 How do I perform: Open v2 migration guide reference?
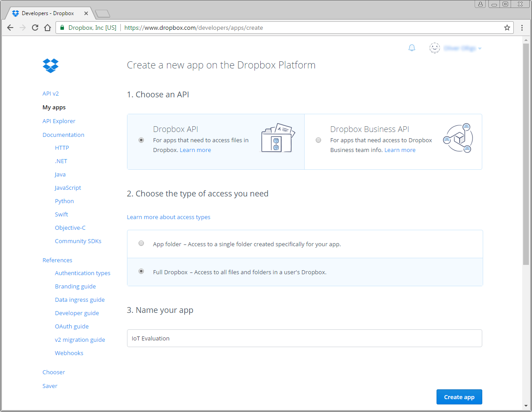(80, 340)
